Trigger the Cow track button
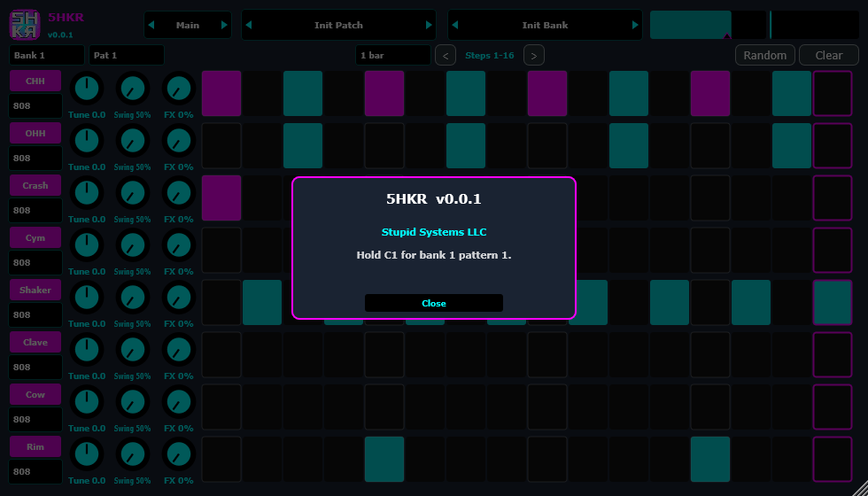The image size is (868, 496). pyautogui.click(x=35, y=395)
